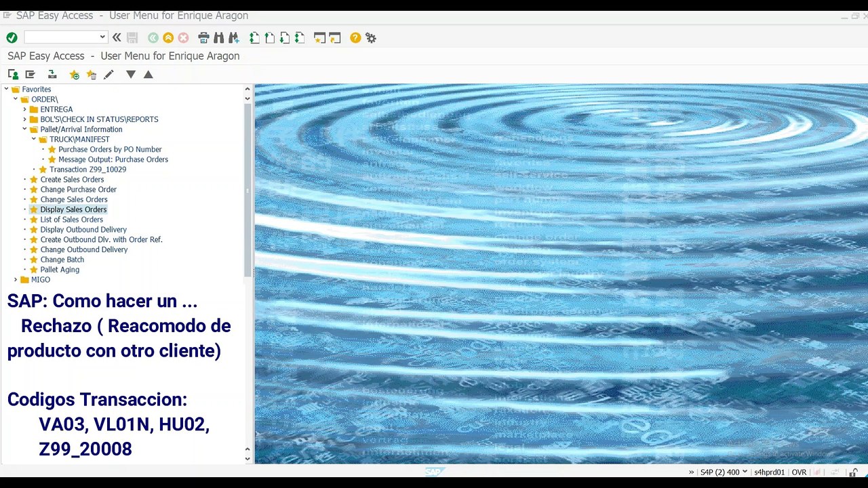Expand status bar with double-arrow
Screen dimensions: 868x488
pos(691,472)
